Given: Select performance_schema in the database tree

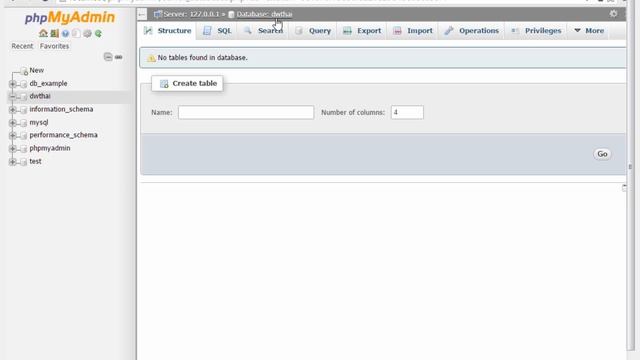Looking at the screenshot, I should click(63, 135).
